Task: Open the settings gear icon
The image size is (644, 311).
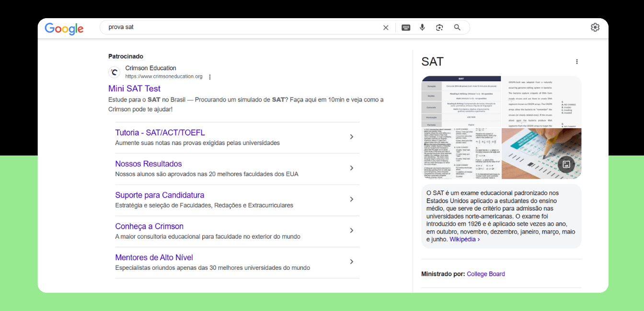Action: (x=595, y=27)
